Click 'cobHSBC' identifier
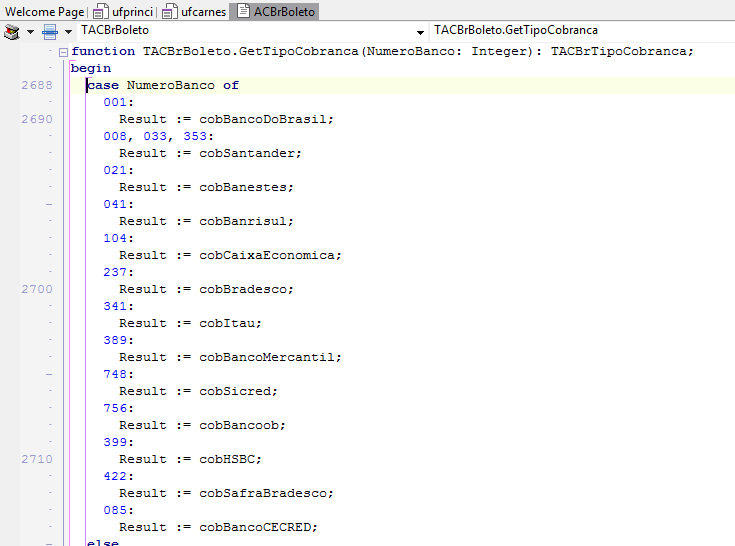Image resolution: width=735 pixels, height=546 pixels. click(227, 459)
